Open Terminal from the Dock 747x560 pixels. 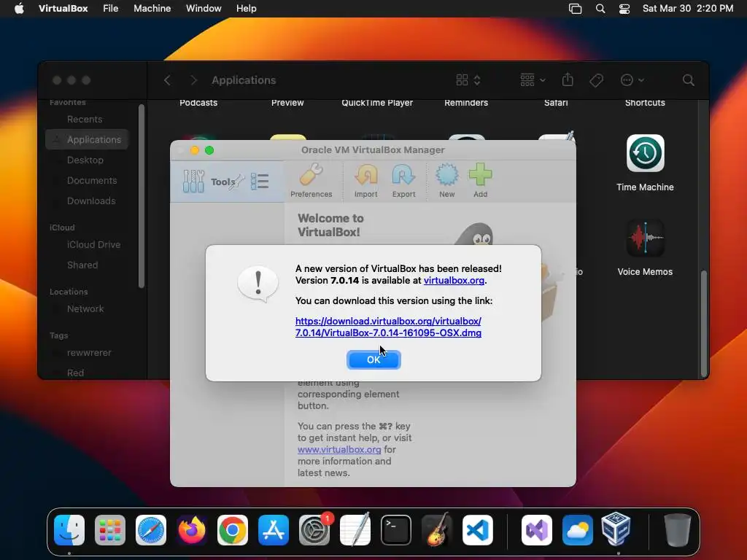click(396, 529)
